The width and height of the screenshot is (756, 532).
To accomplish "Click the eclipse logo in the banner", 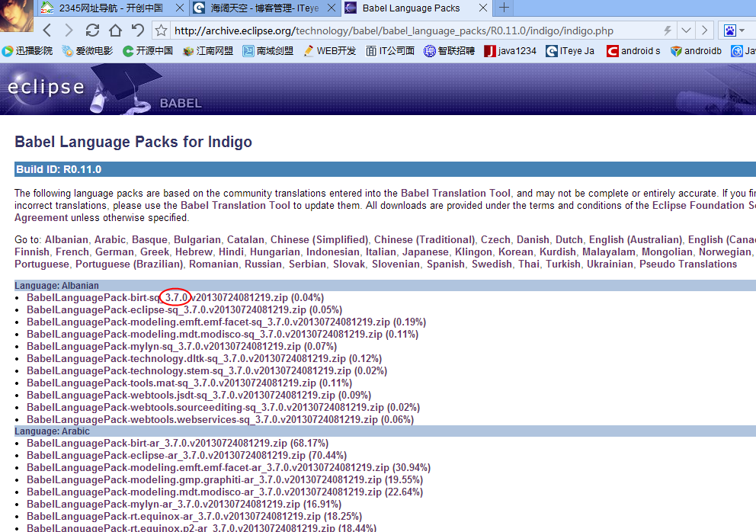I will [x=46, y=88].
